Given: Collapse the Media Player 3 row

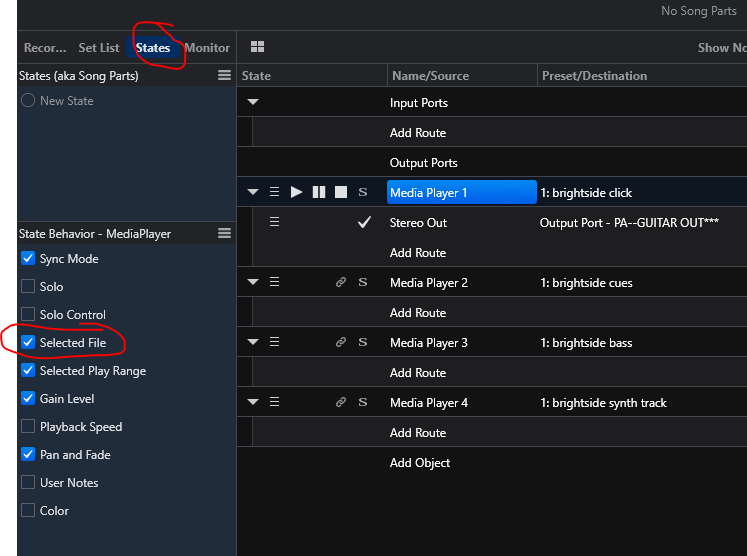Looking at the screenshot, I should (253, 343).
